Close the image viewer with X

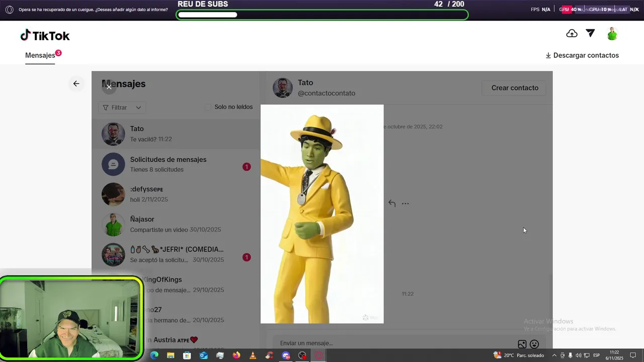coord(109,87)
